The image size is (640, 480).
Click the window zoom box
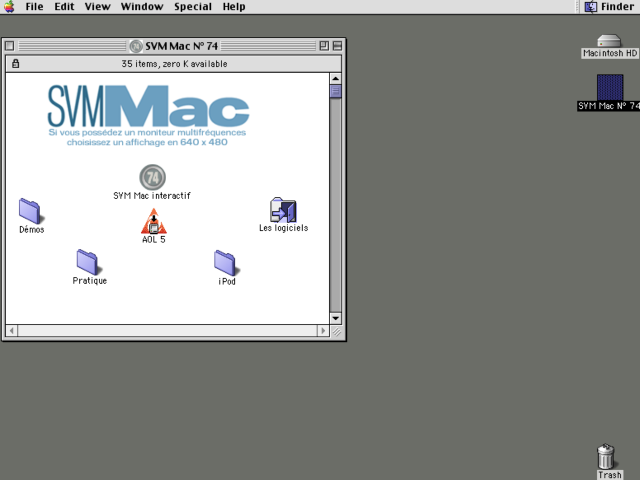click(324, 46)
